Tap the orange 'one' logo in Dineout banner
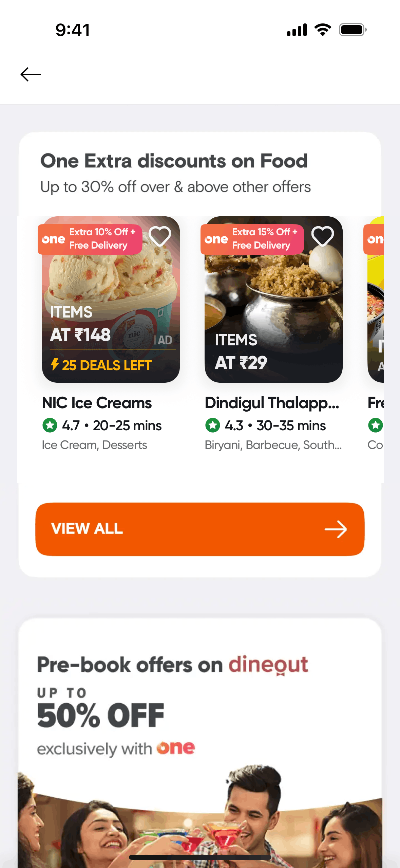Image resolution: width=400 pixels, height=868 pixels. coord(175,748)
